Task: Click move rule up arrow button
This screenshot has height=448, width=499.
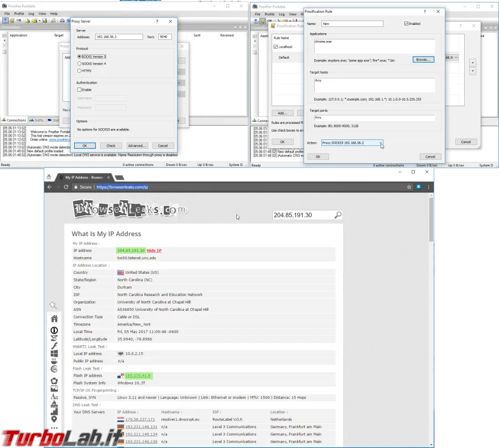Action: [x=472, y=62]
